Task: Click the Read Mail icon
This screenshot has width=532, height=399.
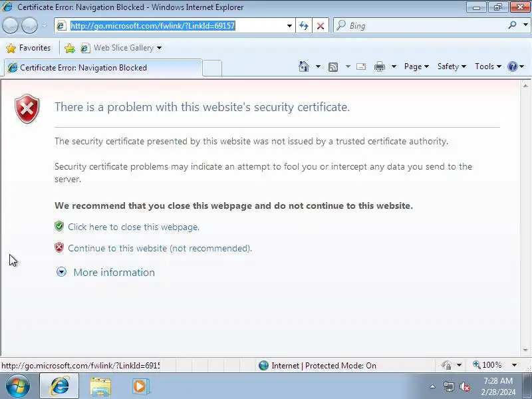Action: [x=361, y=66]
